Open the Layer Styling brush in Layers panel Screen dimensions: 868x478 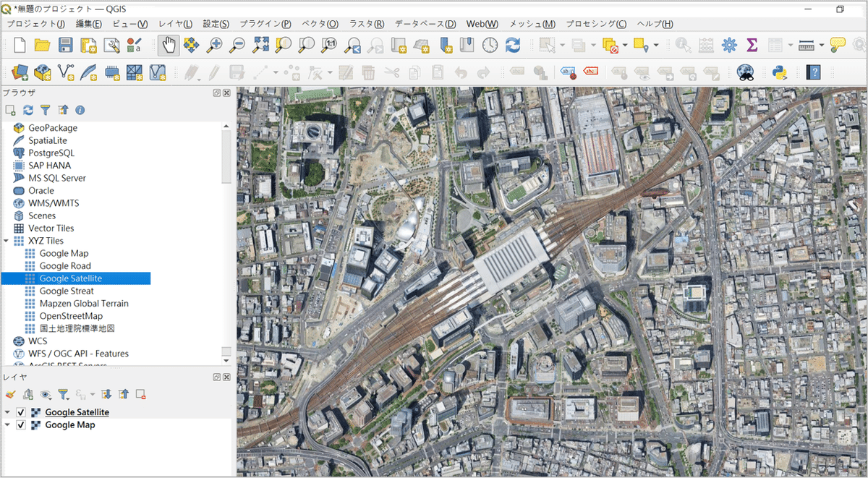click(x=10, y=394)
